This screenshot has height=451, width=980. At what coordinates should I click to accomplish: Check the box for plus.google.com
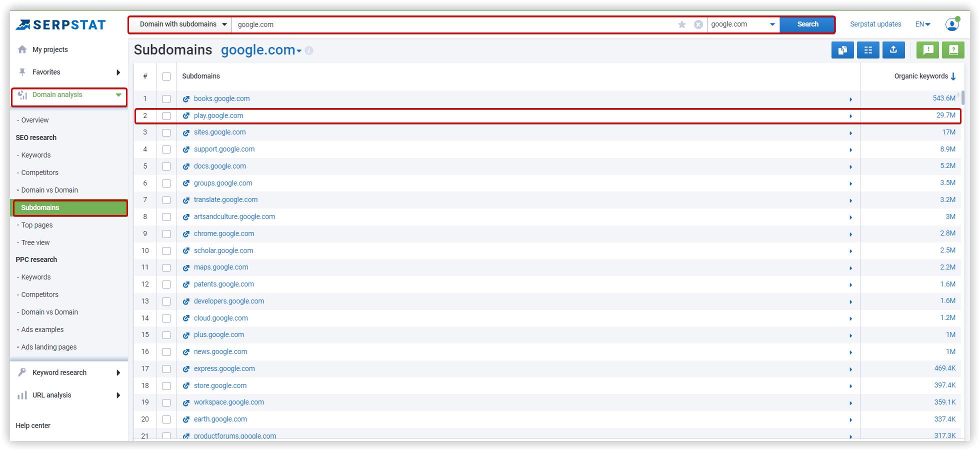tap(166, 335)
